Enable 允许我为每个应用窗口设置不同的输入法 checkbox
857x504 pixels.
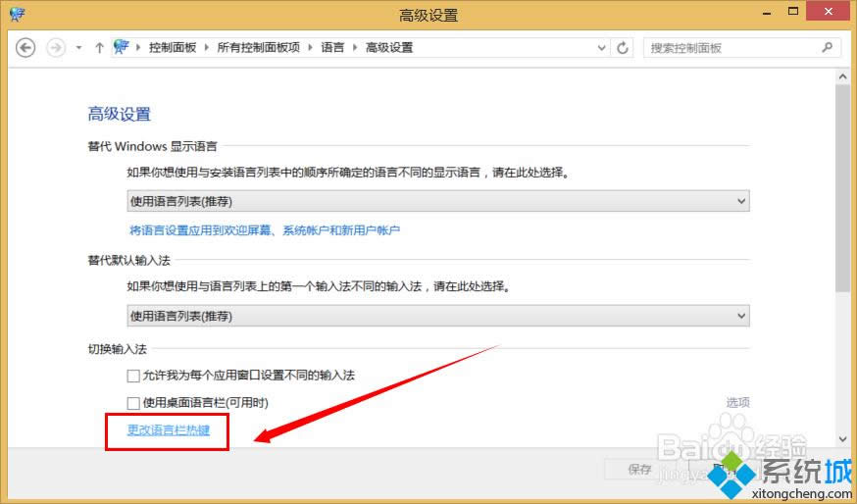click(133, 376)
